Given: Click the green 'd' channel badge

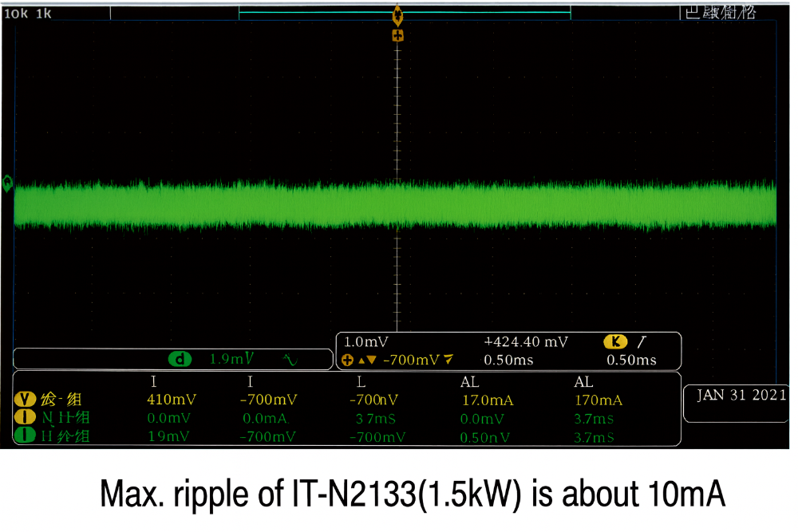Looking at the screenshot, I should point(180,360).
